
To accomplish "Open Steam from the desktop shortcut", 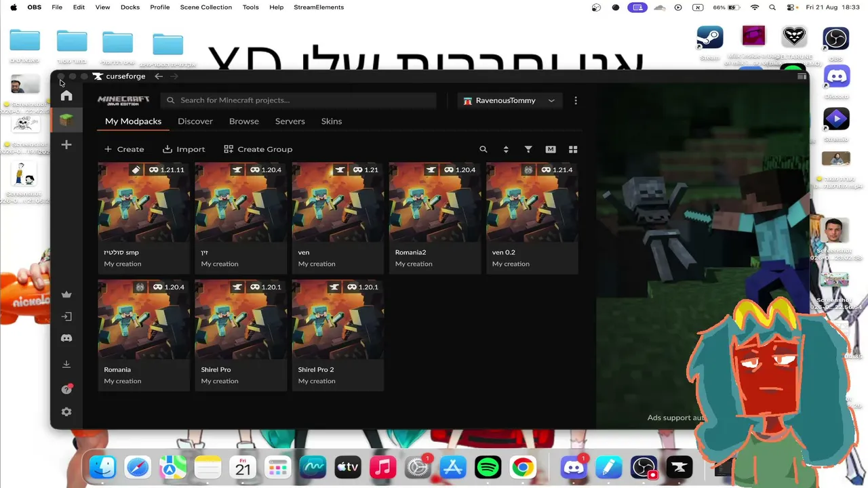I will click(x=710, y=37).
